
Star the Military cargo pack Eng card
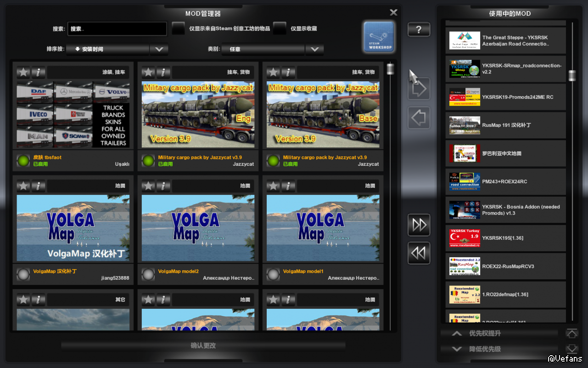148,72
